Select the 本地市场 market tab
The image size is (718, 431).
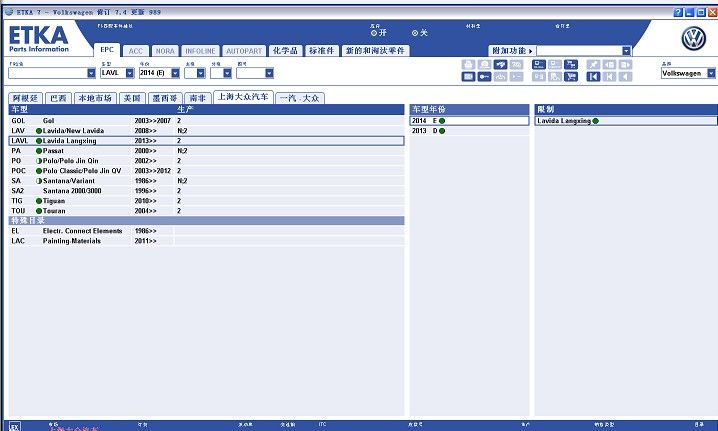click(95, 98)
